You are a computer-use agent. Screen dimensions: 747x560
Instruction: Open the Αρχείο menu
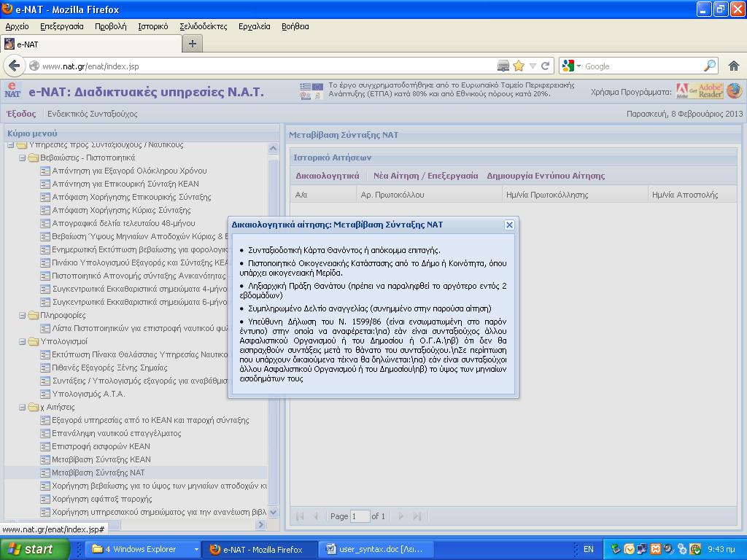pyautogui.click(x=18, y=26)
